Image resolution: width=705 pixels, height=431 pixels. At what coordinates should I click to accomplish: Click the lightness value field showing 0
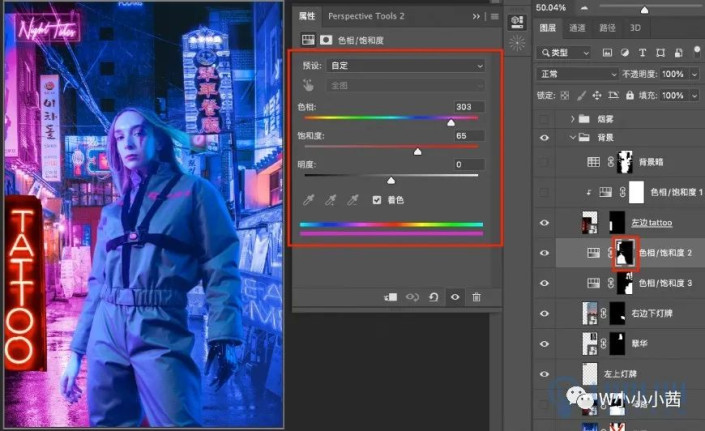tap(469, 164)
